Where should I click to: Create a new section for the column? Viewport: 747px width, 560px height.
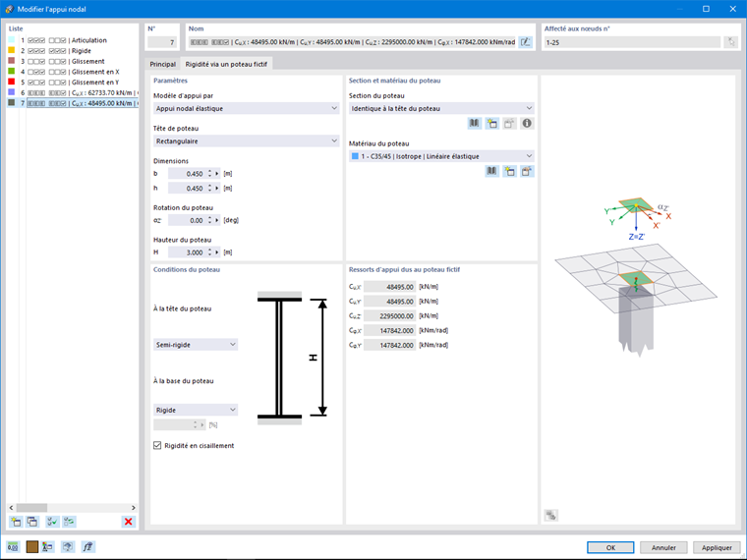pos(492,124)
